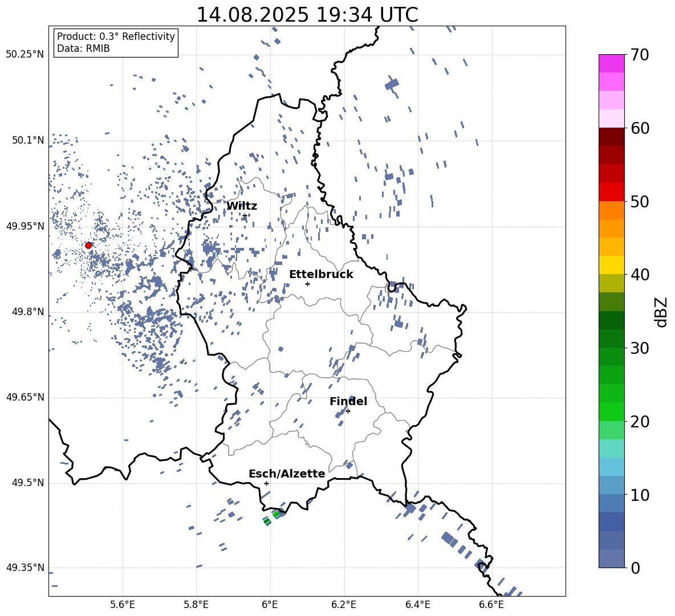Screen dimensions: 675x616
Task: Click the 49.8°N latitude tick label
Action: click(x=28, y=312)
